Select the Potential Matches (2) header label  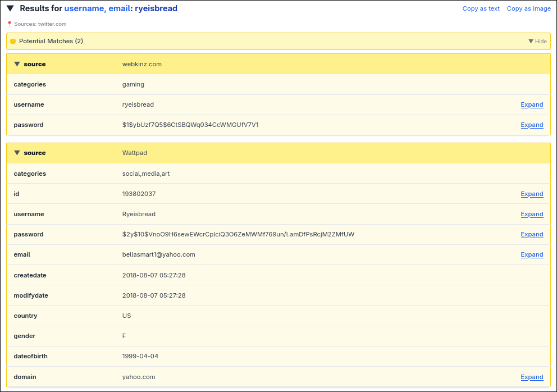pyautogui.click(x=51, y=42)
